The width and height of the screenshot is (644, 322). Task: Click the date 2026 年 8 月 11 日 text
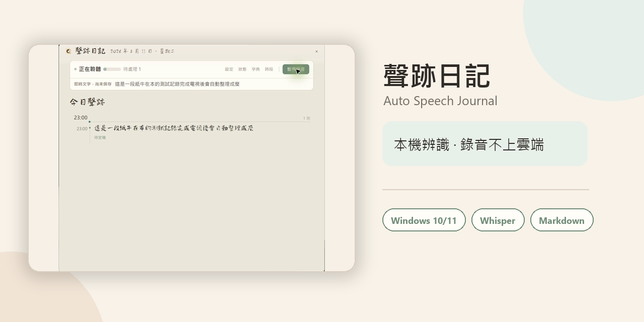point(131,51)
